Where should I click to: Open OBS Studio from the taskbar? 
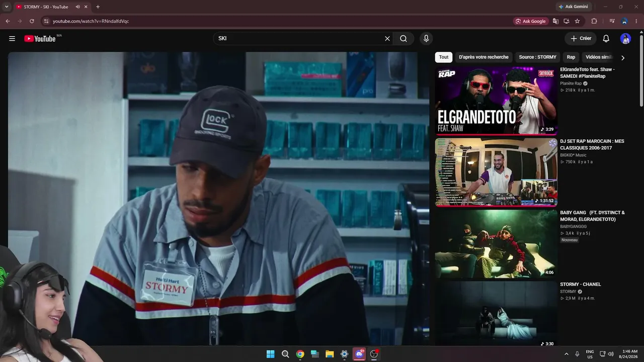(x=374, y=354)
